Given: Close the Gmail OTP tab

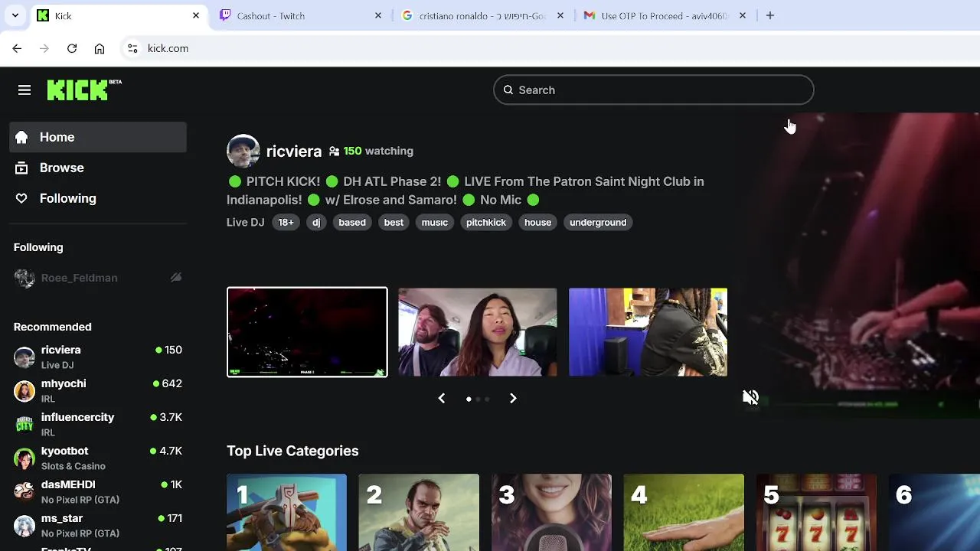Looking at the screenshot, I should pyautogui.click(x=743, y=15).
